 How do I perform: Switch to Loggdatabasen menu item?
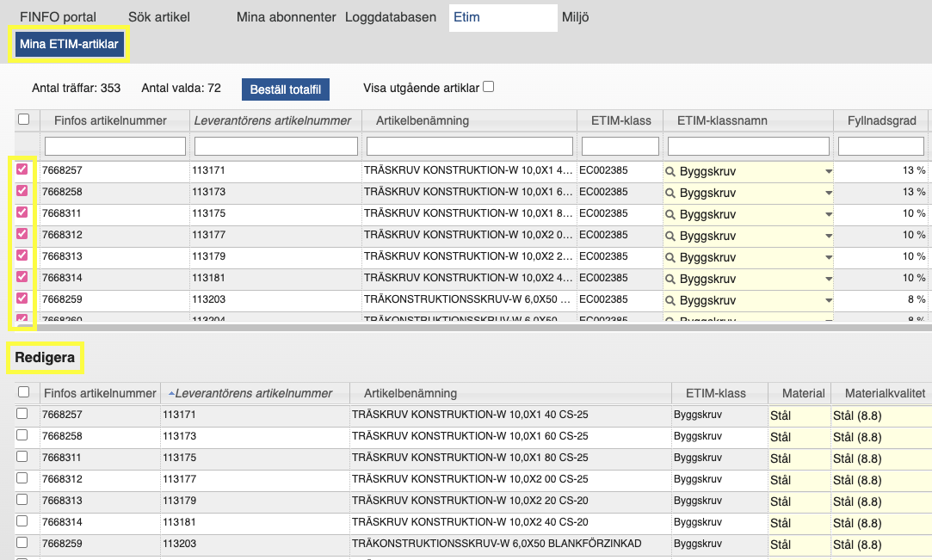(x=390, y=17)
